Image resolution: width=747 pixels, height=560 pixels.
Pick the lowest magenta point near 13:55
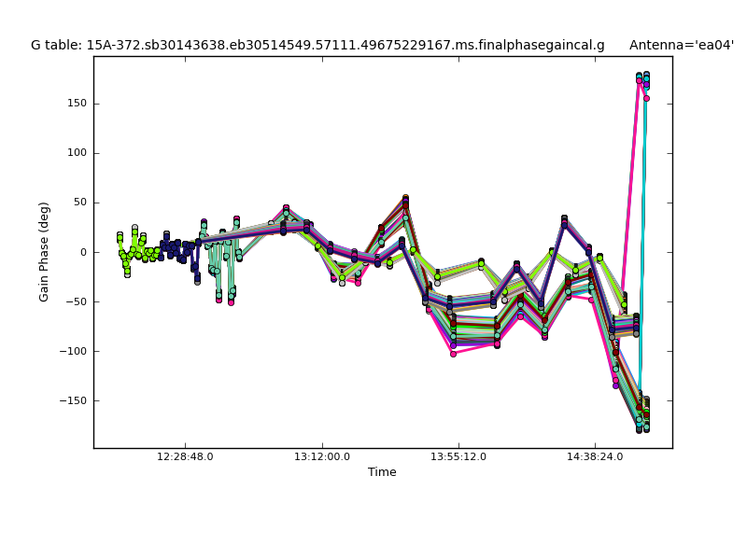(x=453, y=354)
